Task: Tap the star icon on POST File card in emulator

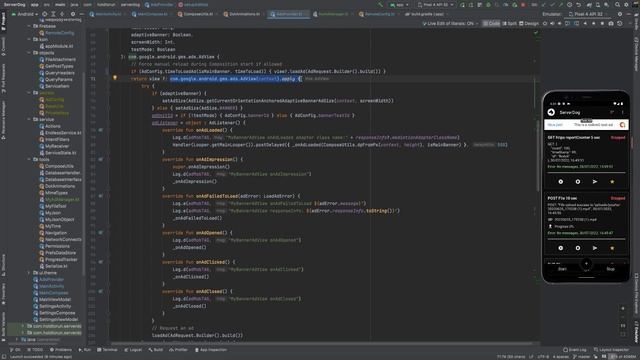Action: pos(612,248)
